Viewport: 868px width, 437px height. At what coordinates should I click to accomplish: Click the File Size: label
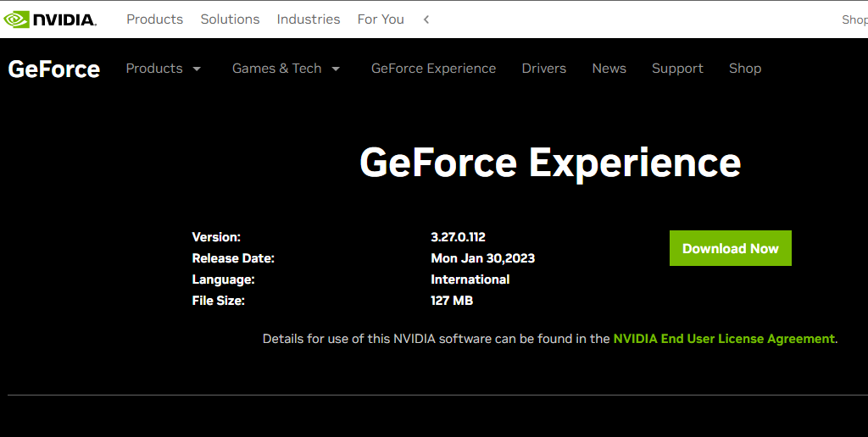(218, 301)
